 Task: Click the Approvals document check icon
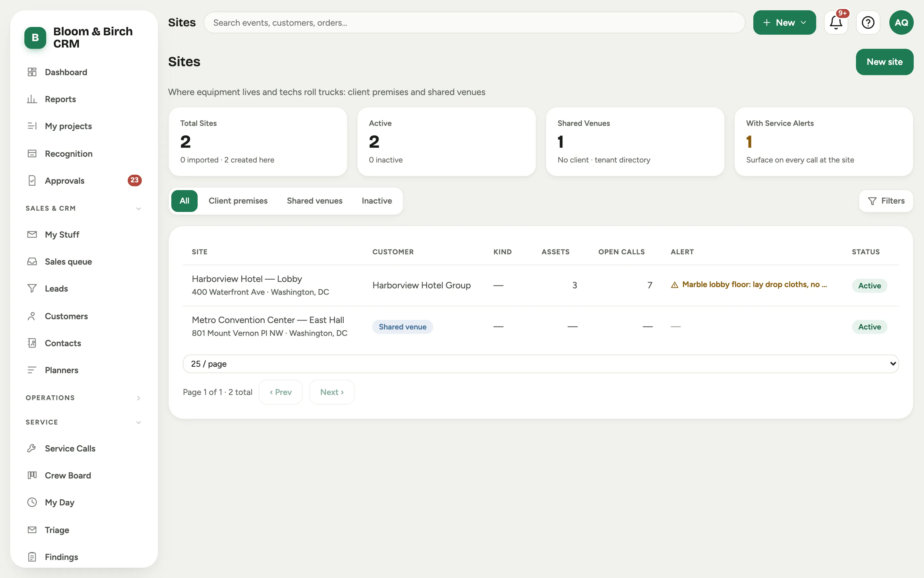[x=32, y=180]
